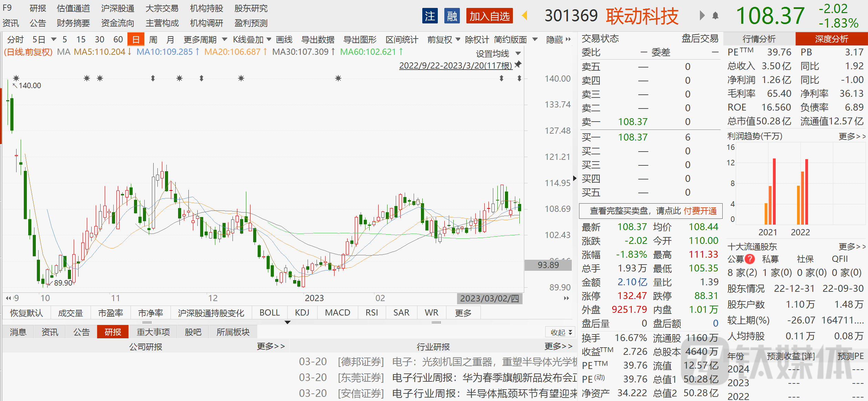Click the 融 margin trading badge
The width and height of the screenshot is (868, 401).
tap(452, 16)
